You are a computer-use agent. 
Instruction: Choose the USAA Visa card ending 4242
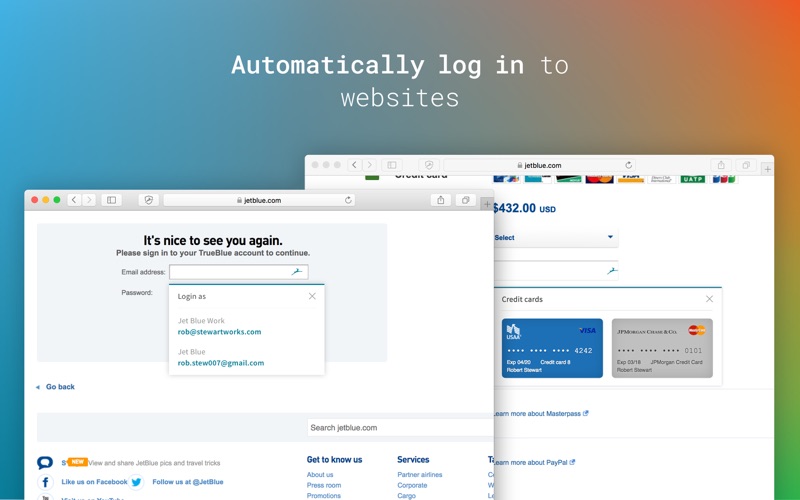pos(552,348)
